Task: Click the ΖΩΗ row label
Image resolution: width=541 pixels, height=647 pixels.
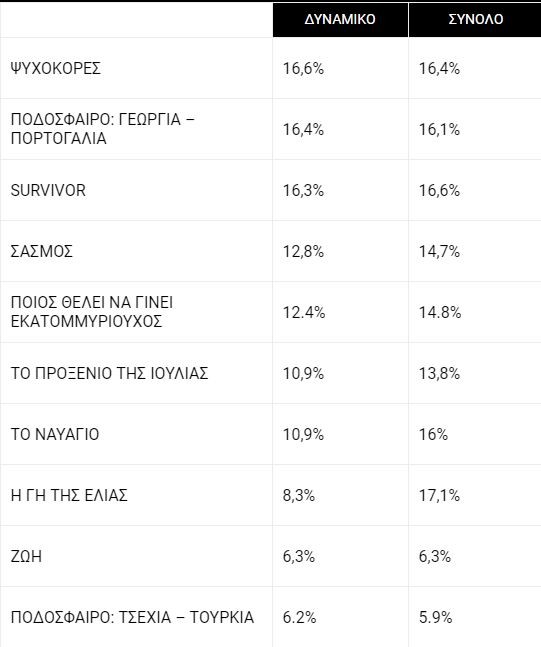Action: [26, 556]
